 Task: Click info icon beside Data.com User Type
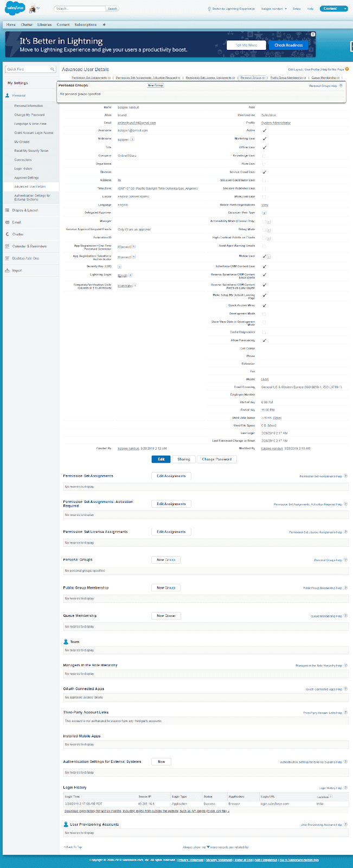(264, 213)
